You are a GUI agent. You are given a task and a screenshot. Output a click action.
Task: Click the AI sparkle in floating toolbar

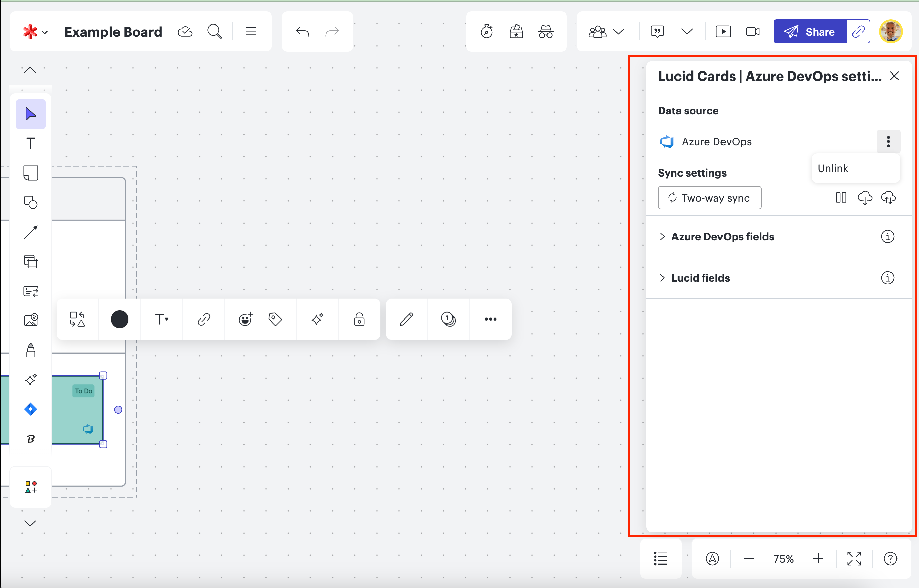317,319
